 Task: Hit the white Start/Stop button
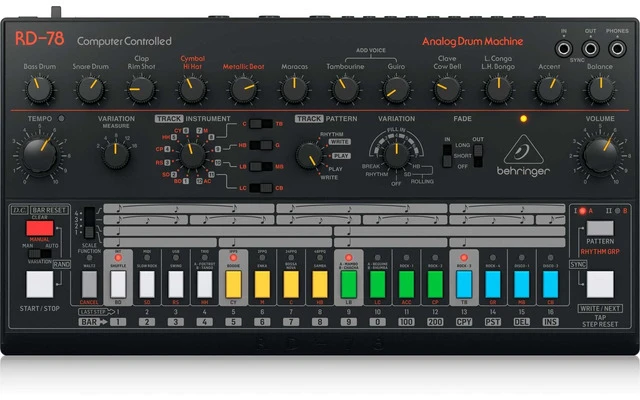coord(40,284)
